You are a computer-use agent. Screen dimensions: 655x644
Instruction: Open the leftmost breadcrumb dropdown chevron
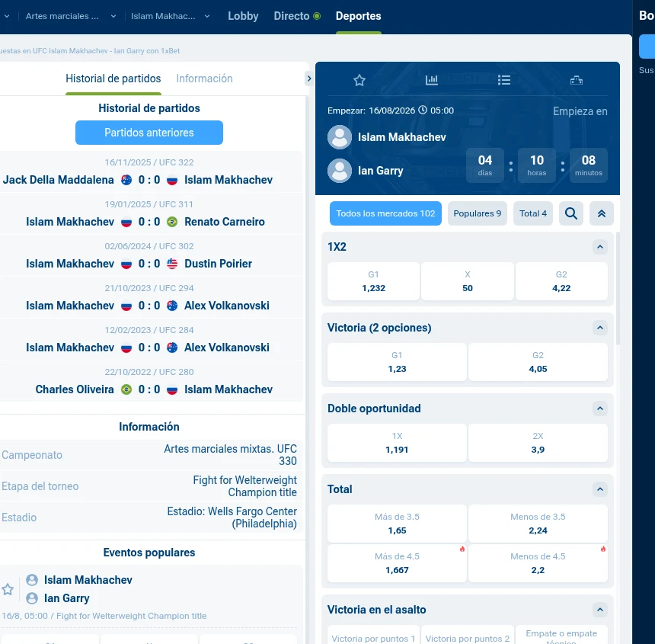click(x=7, y=16)
